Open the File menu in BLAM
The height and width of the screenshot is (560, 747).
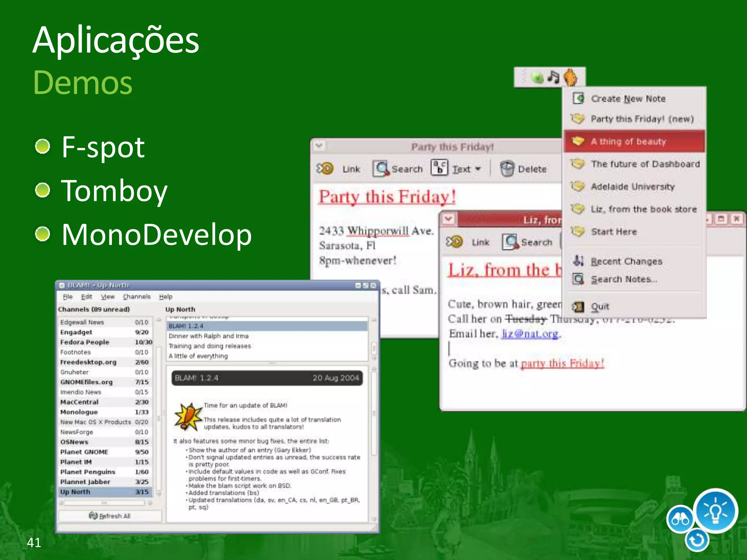[x=67, y=296]
